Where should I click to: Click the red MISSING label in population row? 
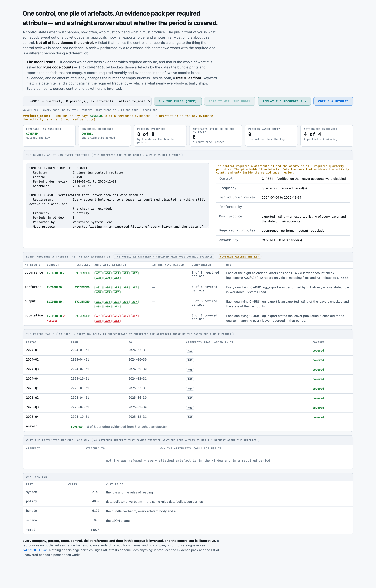point(52,321)
